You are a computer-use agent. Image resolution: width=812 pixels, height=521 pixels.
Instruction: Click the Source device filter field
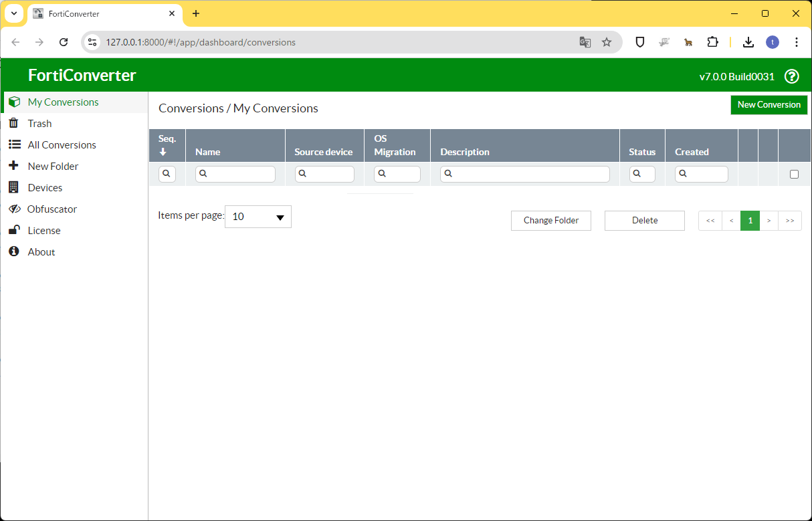point(324,174)
